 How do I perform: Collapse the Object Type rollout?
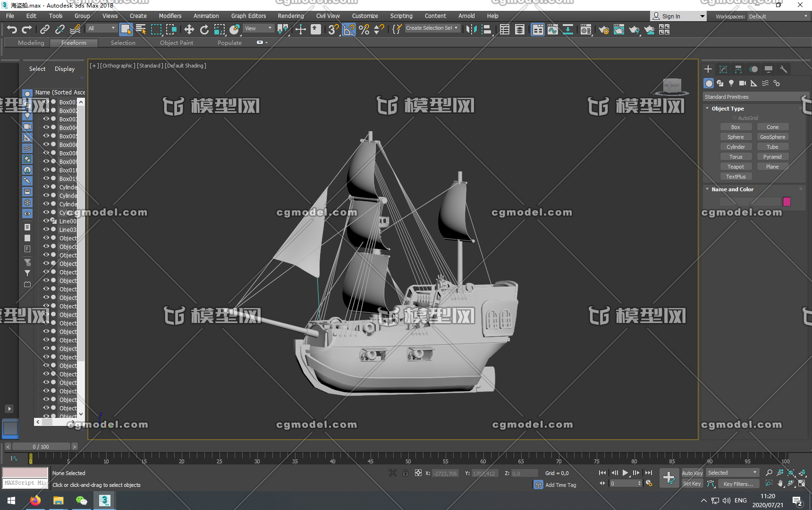click(x=707, y=108)
